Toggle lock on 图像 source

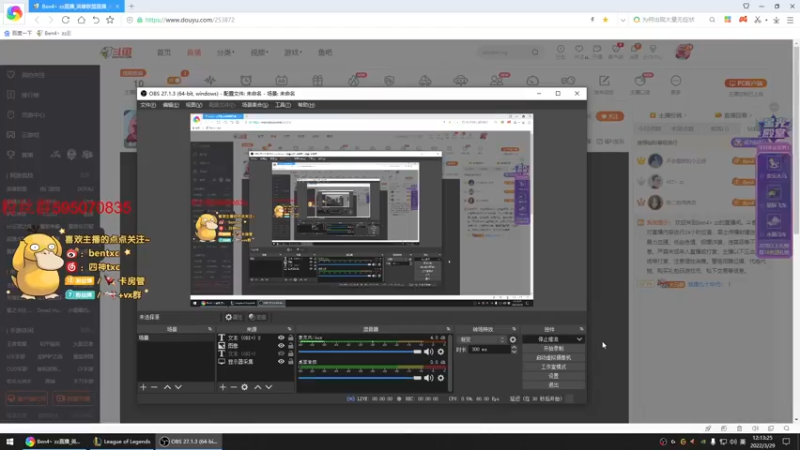291,345
